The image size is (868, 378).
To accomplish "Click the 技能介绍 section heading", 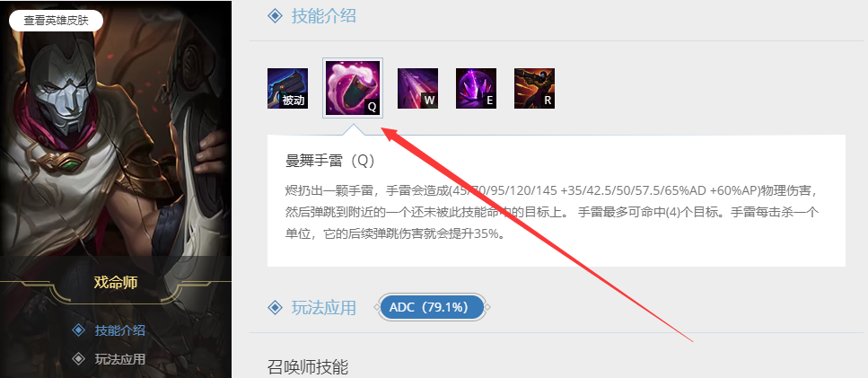I will (x=324, y=16).
